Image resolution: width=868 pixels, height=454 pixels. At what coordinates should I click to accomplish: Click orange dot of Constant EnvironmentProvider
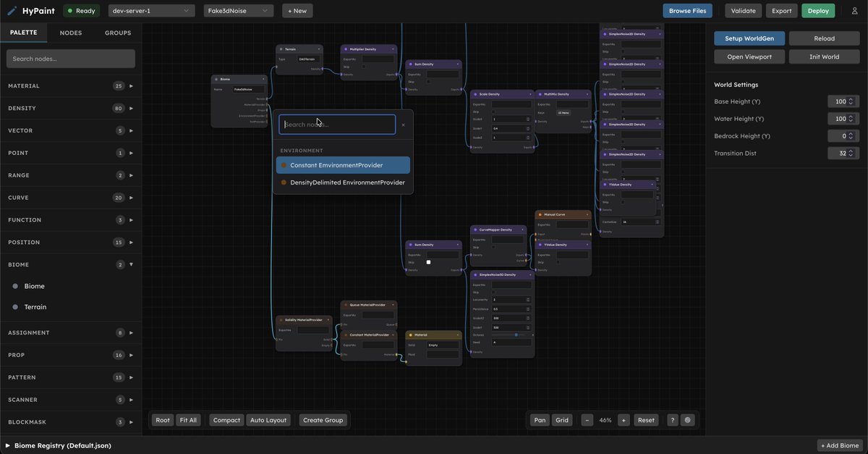point(284,165)
